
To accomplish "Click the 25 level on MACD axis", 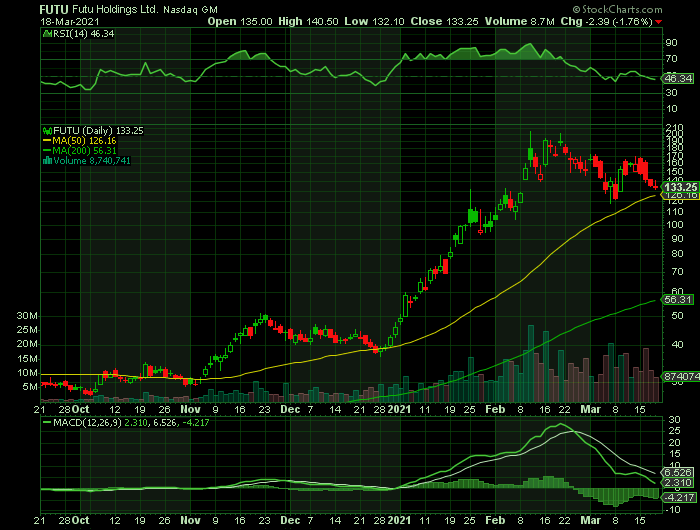I will point(674,431).
